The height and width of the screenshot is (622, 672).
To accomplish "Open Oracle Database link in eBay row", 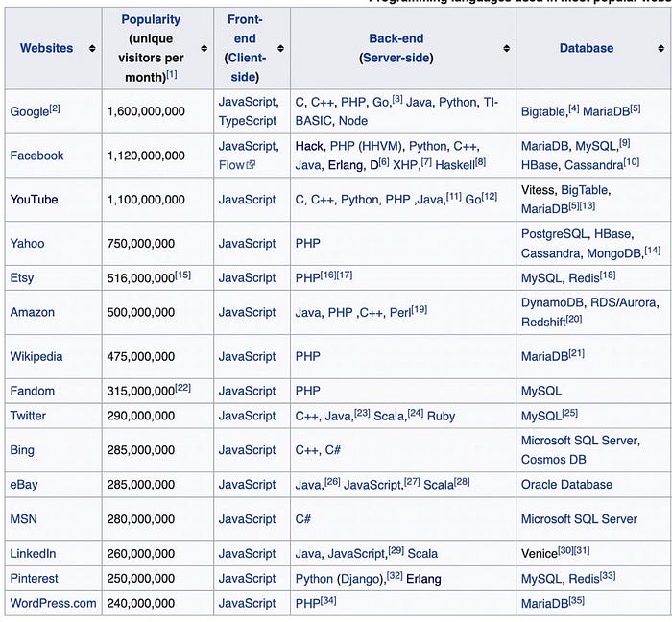I will click(566, 485).
